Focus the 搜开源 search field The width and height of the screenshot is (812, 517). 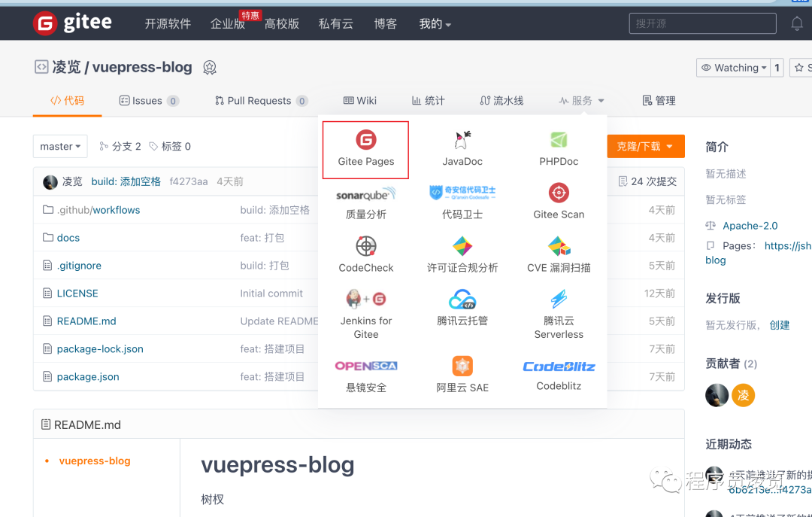click(x=702, y=23)
